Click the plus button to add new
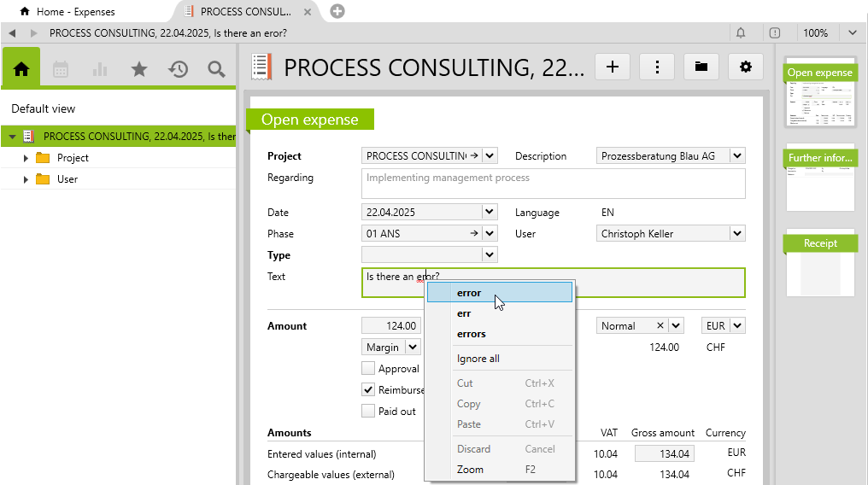Image resolution: width=868 pixels, height=485 pixels. click(612, 67)
